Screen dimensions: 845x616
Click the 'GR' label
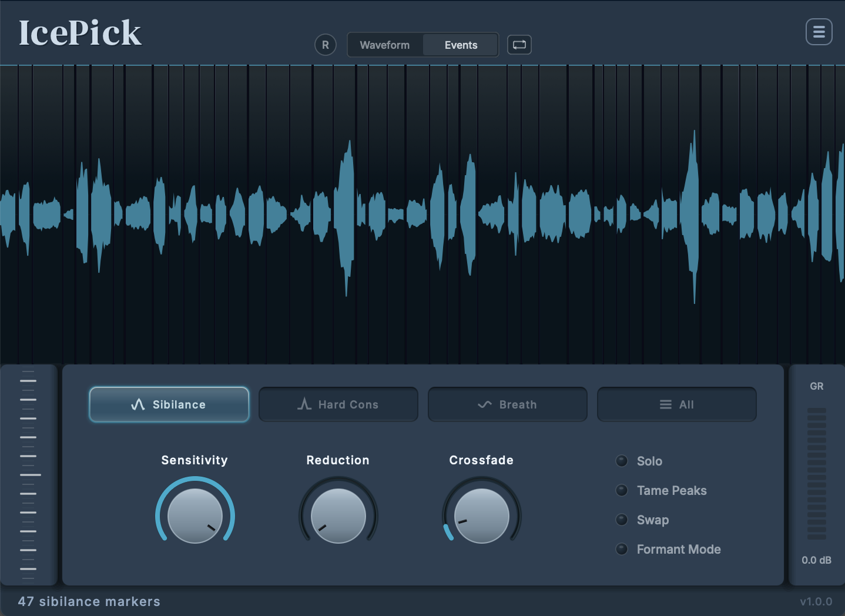click(817, 386)
